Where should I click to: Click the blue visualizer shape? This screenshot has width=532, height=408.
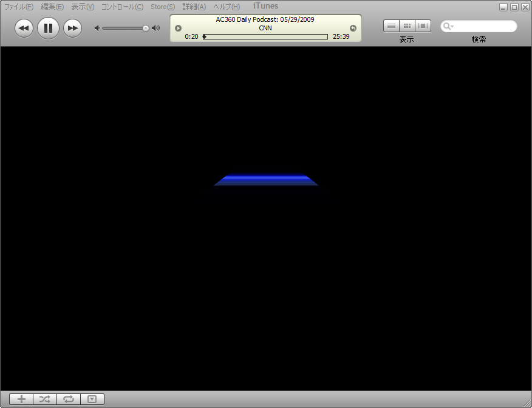coord(266,180)
